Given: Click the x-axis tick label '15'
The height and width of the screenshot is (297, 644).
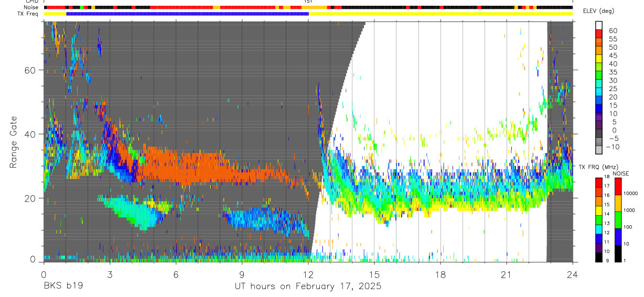Looking at the screenshot, I should (x=374, y=274).
